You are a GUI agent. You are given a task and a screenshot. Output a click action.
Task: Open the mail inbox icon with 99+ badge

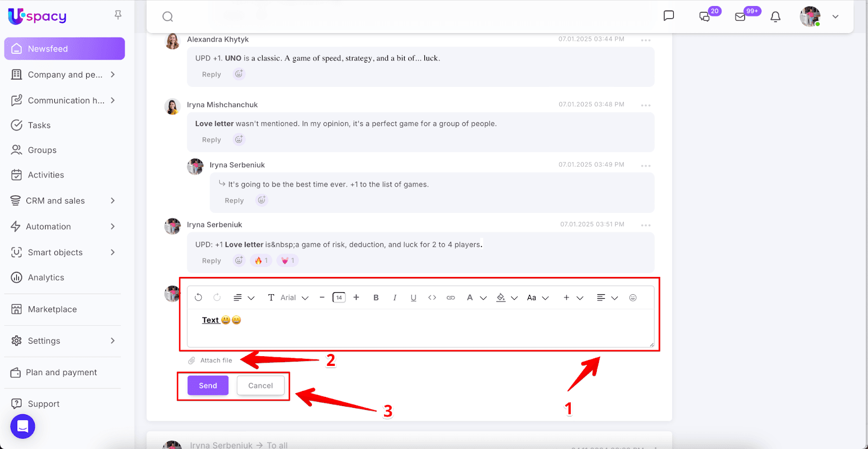[741, 17]
